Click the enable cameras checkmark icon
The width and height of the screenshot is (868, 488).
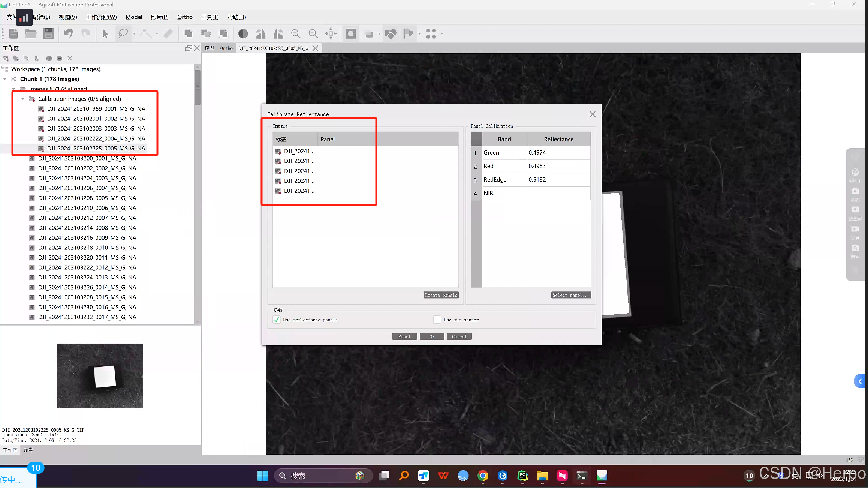click(x=49, y=58)
